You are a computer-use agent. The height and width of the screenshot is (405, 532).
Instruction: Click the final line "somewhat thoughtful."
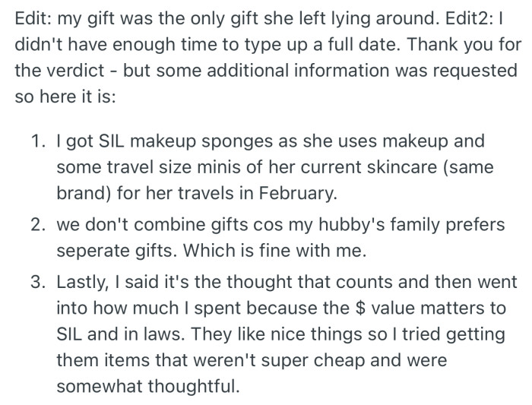148,387
